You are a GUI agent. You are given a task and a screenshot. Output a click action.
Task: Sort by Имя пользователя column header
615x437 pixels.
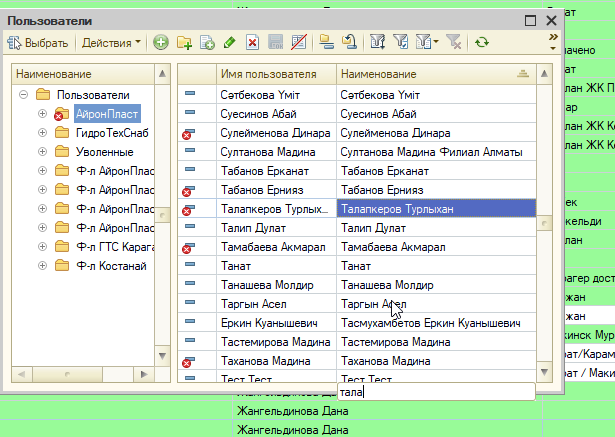pyautogui.click(x=276, y=74)
